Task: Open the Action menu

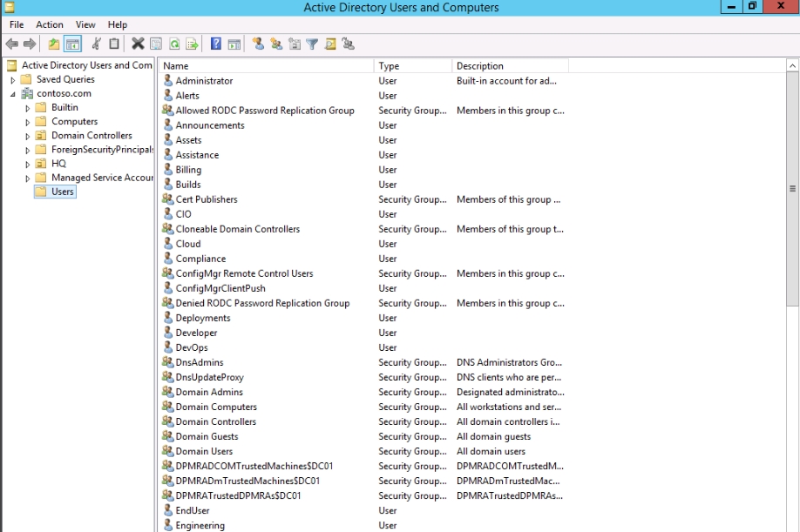Action: [x=50, y=24]
